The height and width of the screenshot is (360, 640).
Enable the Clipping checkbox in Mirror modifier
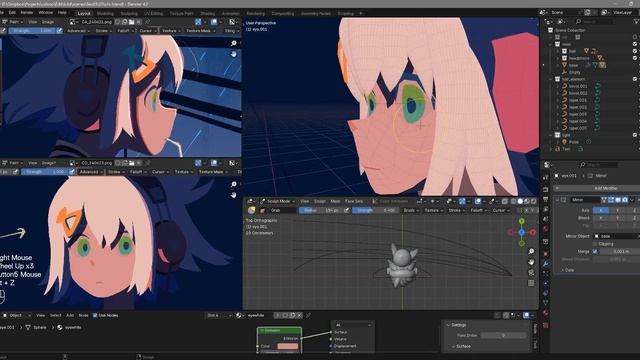595,244
